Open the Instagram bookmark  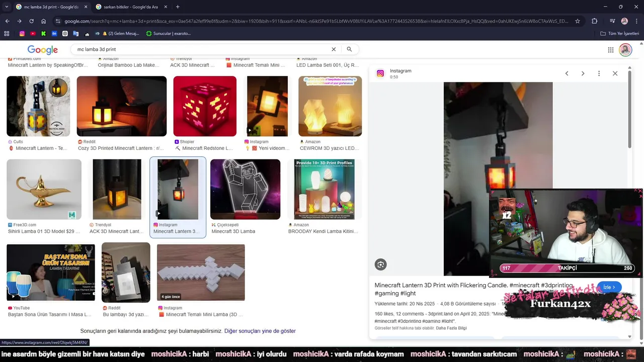click(22, 34)
